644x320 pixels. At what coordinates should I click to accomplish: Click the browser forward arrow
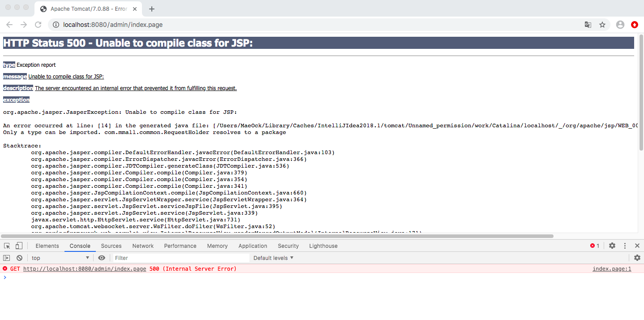click(24, 25)
